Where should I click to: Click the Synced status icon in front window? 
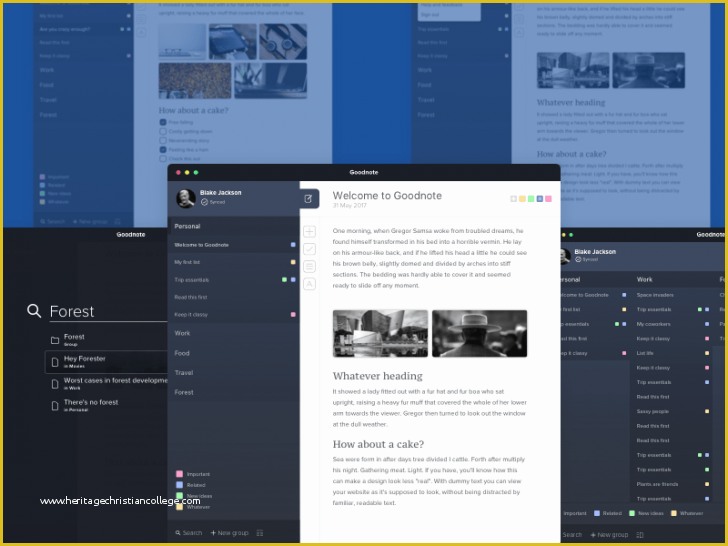click(x=204, y=202)
